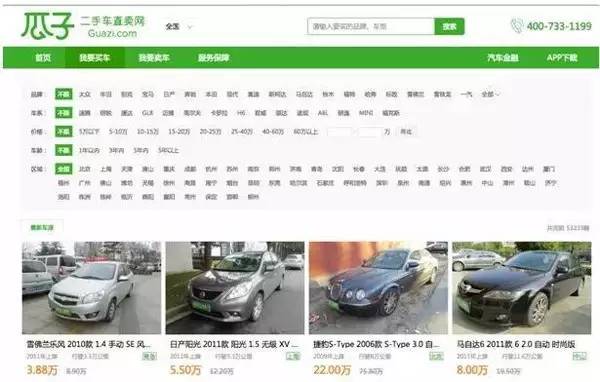600x382 pixels.
Task: Open the 我要卖车 tab
Action: click(x=154, y=58)
